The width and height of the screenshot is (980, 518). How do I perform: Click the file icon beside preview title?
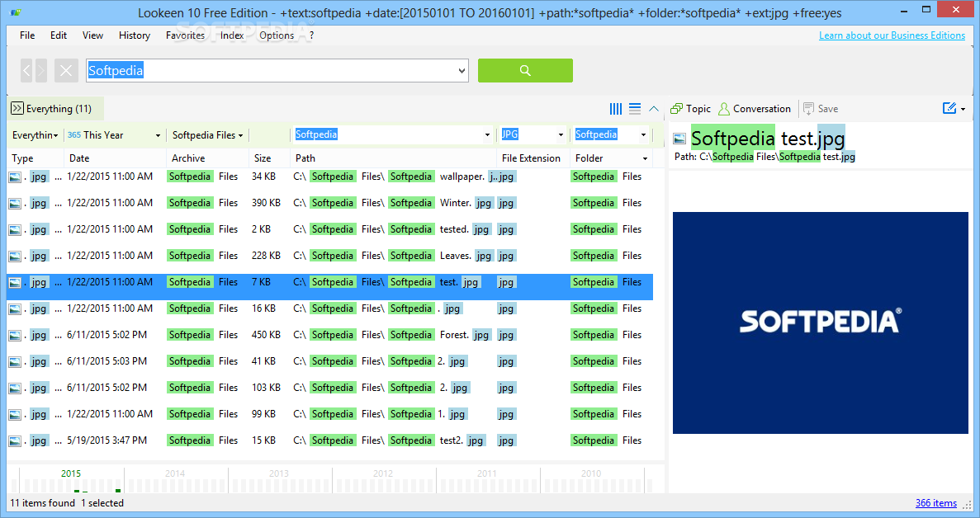coord(679,139)
